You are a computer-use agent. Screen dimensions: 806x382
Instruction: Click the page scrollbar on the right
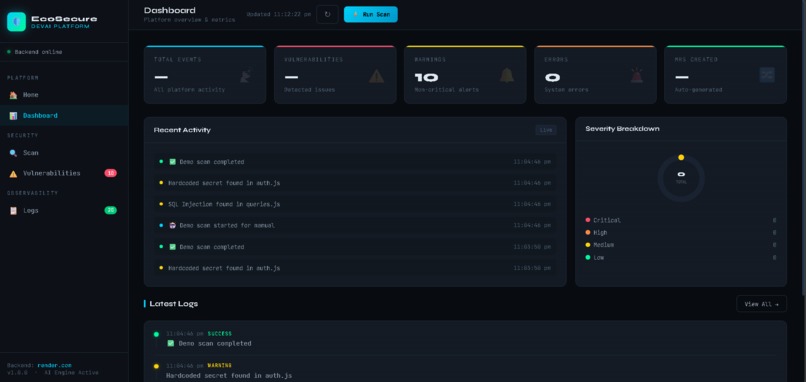(x=803, y=149)
